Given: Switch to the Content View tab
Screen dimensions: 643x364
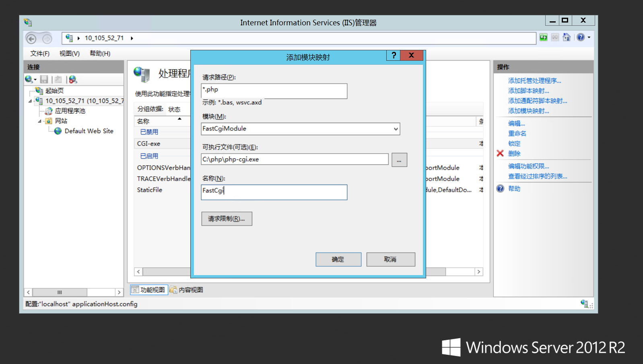Looking at the screenshot, I should [186, 290].
